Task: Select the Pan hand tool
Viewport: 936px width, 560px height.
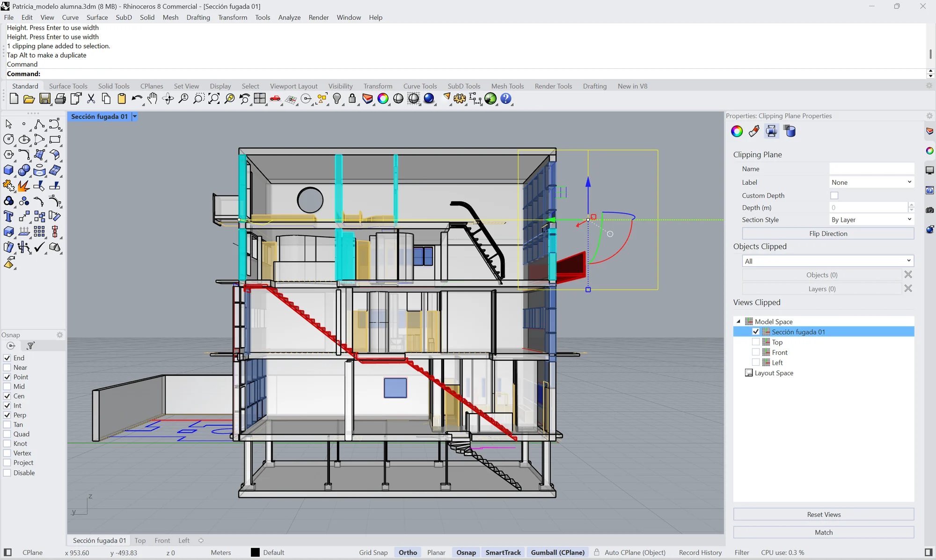Action: [153, 99]
